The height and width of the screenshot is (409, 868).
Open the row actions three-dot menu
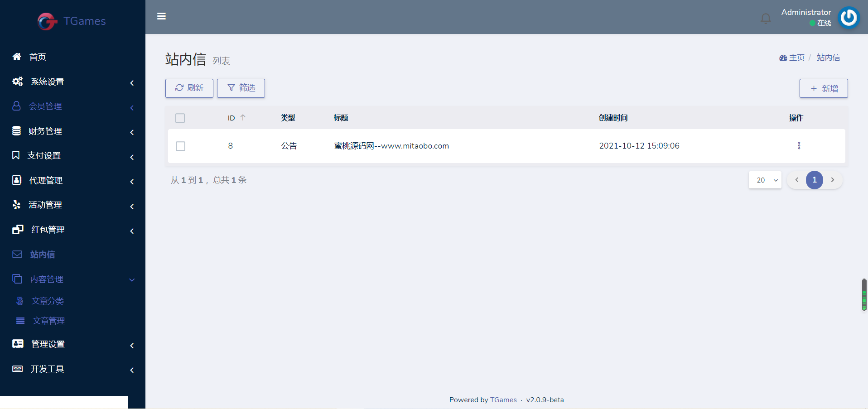pos(799,145)
